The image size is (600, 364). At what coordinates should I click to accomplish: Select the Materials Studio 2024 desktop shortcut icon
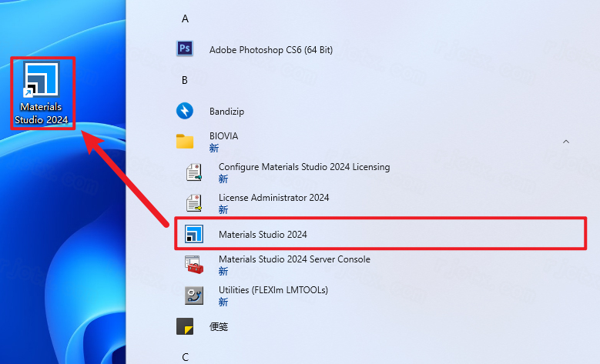(42, 79)
